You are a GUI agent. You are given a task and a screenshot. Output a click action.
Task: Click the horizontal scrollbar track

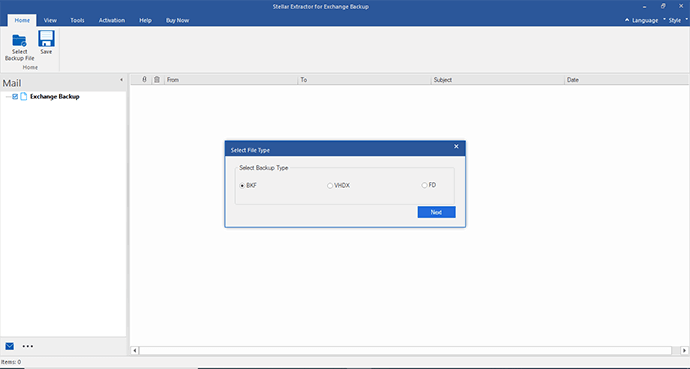click(405, 351)
